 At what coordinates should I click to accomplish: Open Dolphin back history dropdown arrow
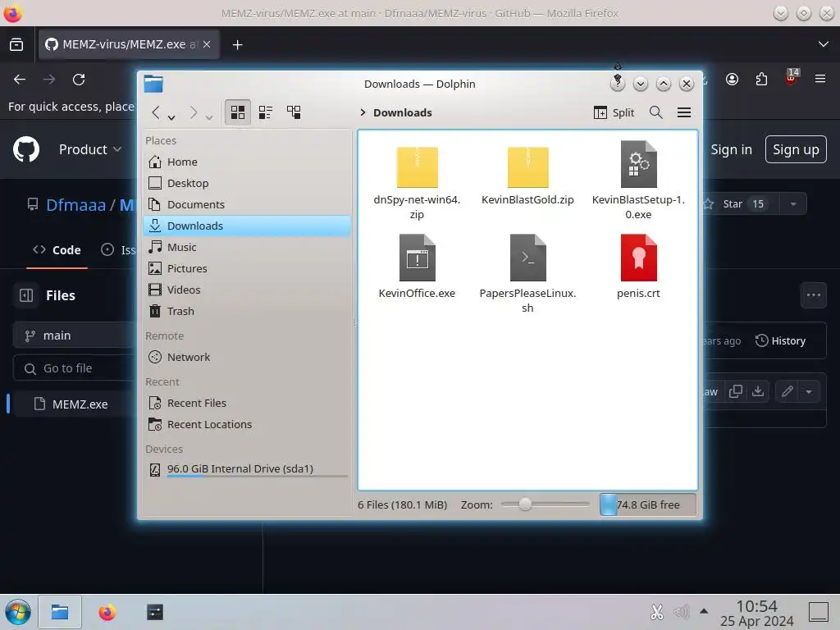point(171,116)
